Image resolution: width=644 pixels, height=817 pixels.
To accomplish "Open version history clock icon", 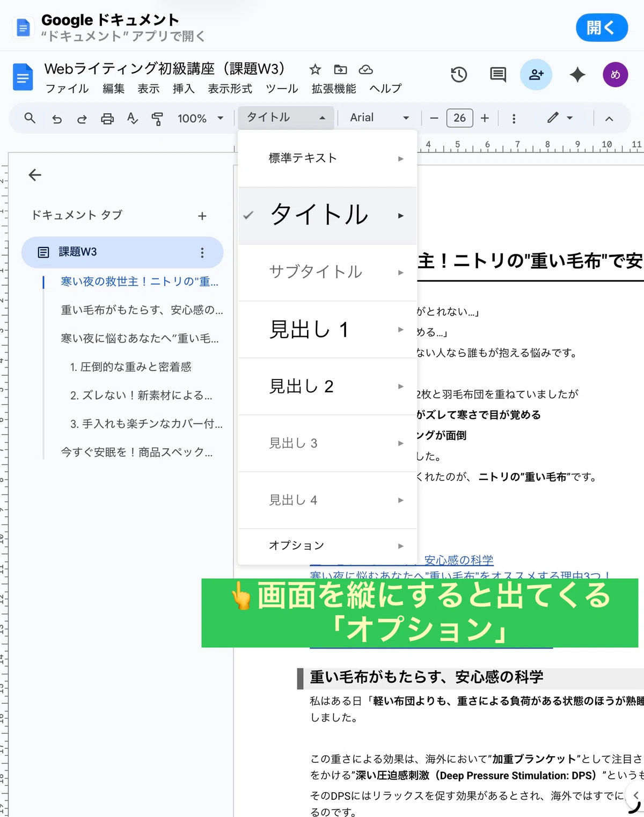I will [x=459, y=75].
